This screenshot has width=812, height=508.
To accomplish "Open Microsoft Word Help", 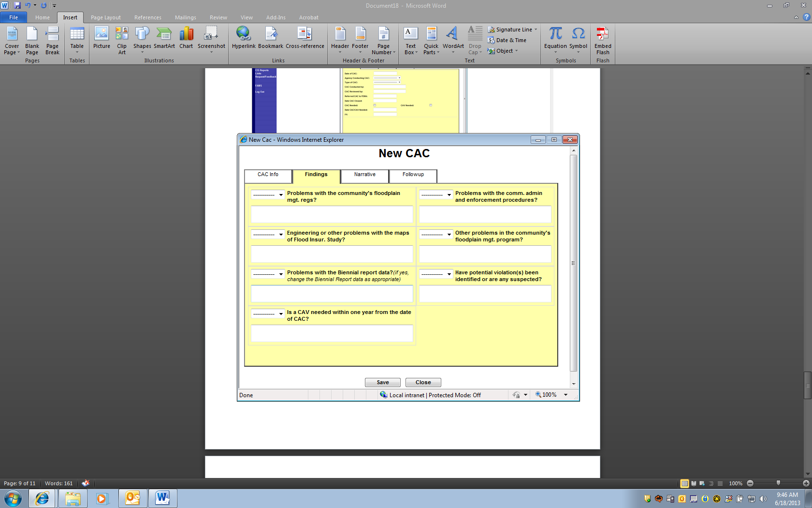I will [806, 17].
